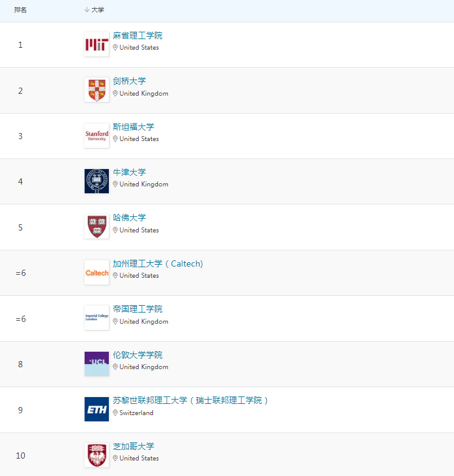454x476 pixels.
Task: Click location pin icon under 加州理工大学
Action: [x=115, y=275]
